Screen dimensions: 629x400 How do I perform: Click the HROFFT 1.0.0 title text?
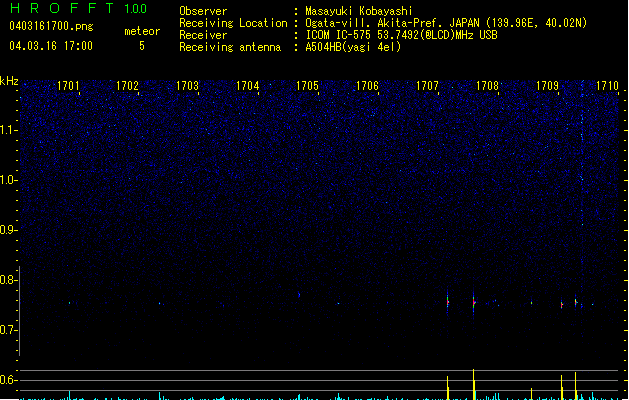point(79,8)
